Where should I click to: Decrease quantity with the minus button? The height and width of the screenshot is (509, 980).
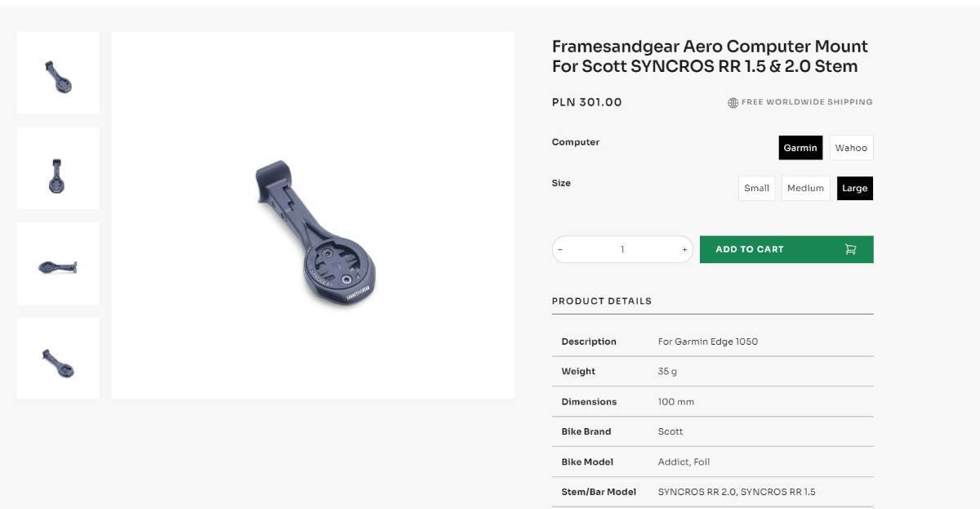[x=560, y=250]
